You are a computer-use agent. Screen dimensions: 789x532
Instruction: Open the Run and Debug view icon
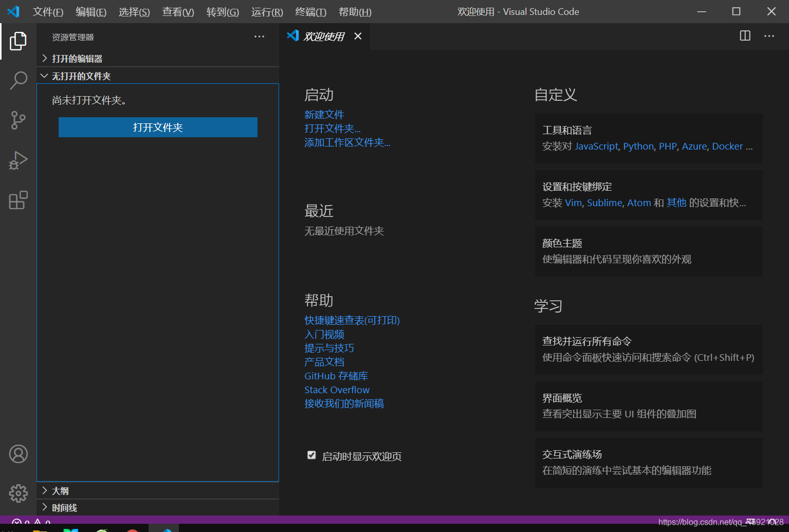coord(18,160)
